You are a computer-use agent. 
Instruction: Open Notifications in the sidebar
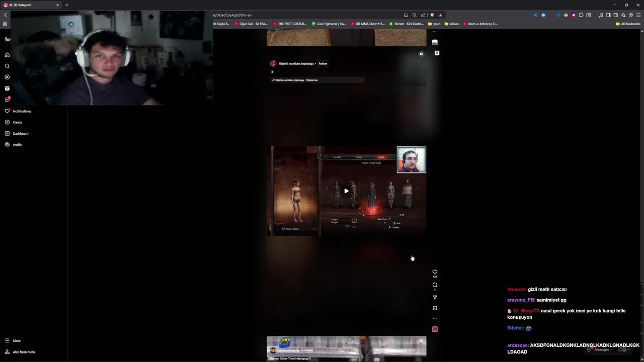click(x=18, y=111)
